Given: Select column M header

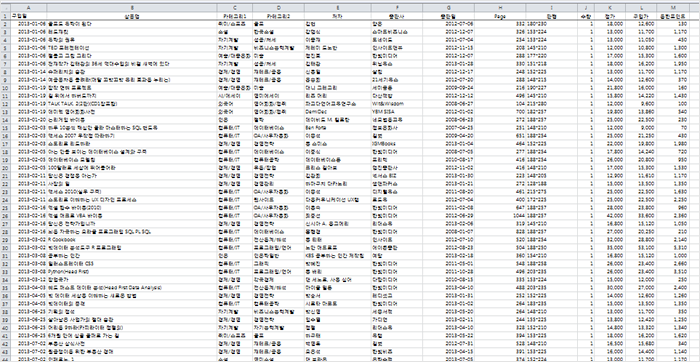Looking at the screenshot, I should (673, 8).
